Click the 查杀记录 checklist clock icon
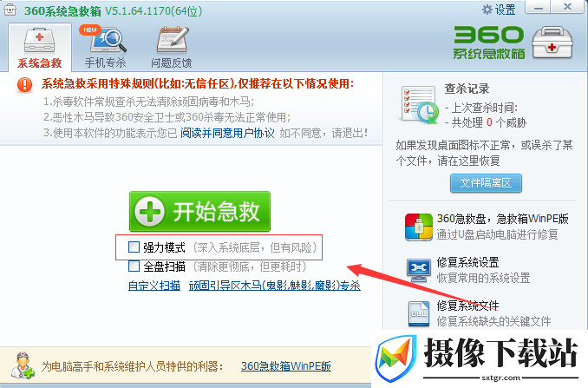The height and width of the screenshot is (388, 588). [x=420, y=105]
